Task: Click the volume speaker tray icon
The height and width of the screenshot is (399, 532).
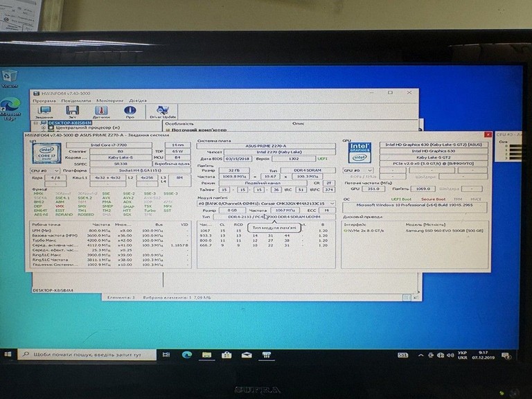Action: click(450, 355)
